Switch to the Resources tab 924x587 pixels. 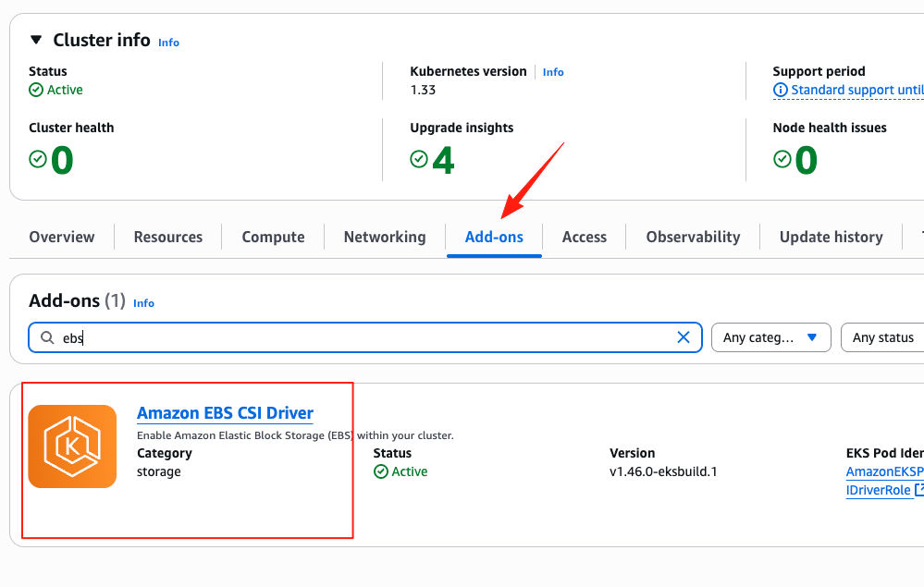[x=168, y=237]
